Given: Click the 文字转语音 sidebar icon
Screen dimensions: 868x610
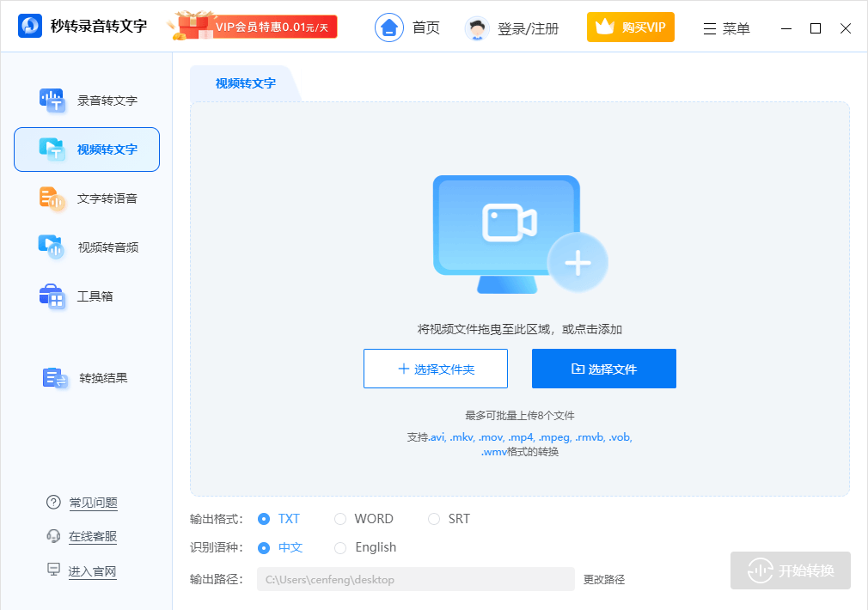Looking at the screenshot, I should point(52,198).
